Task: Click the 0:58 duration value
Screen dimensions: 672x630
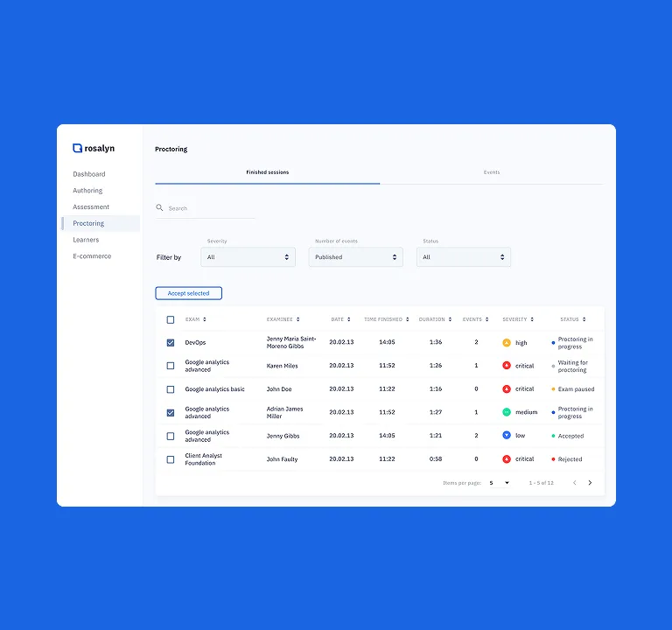Action: tap(436, 459)
